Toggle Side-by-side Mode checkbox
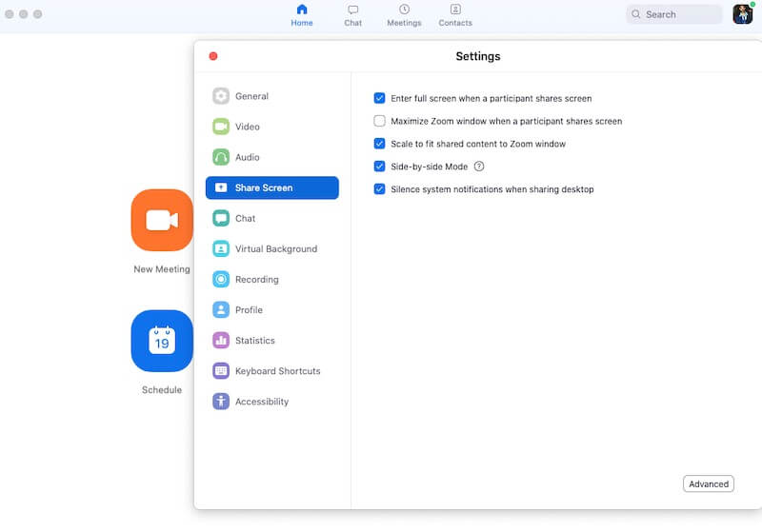The image size is (762, 532). (x=379, y=167)
